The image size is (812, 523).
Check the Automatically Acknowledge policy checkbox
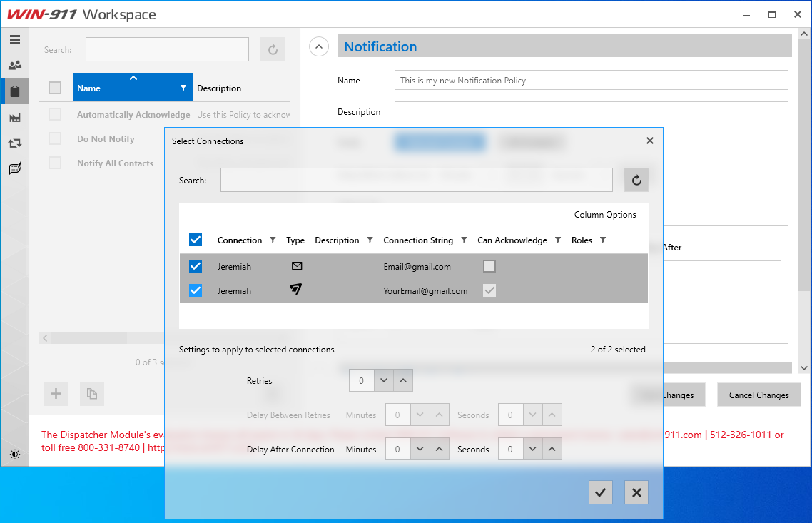[x=55, y=114]
